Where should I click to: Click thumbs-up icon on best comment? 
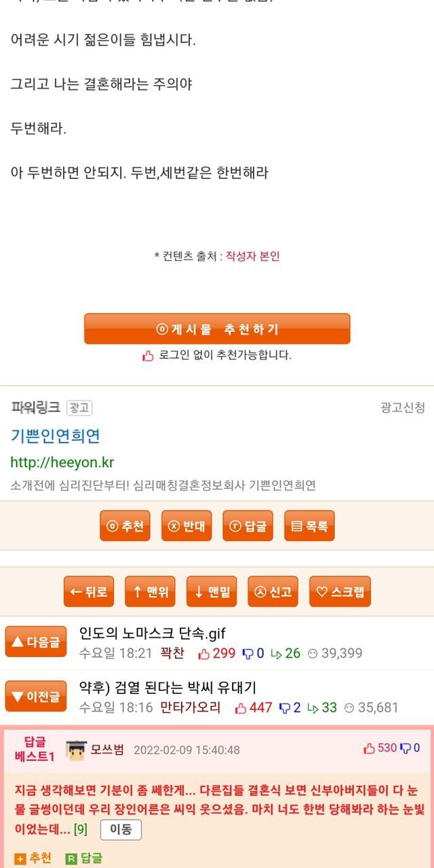(x=370, y=749)
